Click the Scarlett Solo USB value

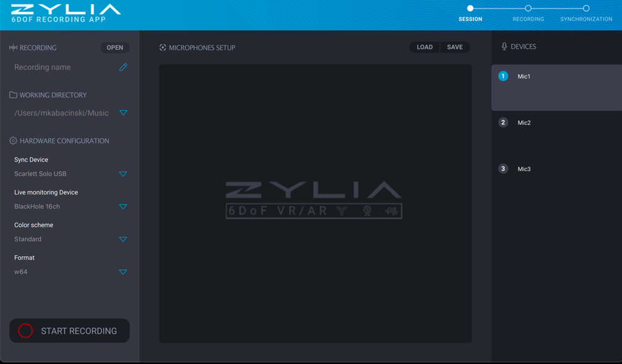[x=40, y=174]
